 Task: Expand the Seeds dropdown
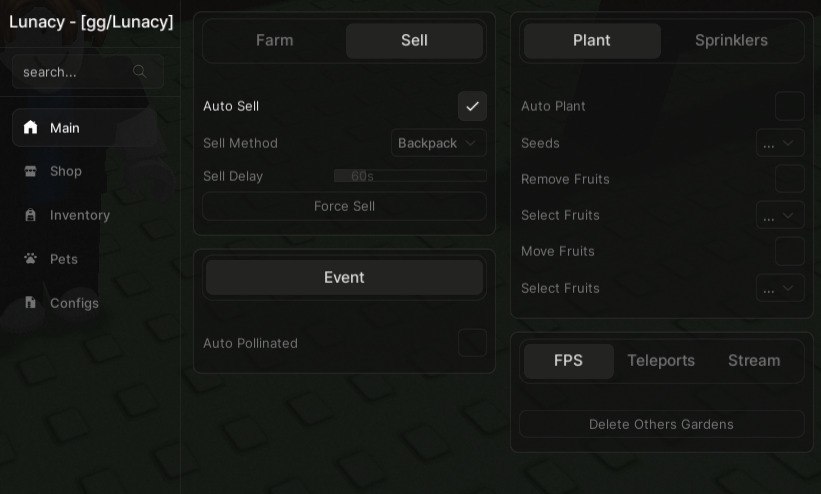pyautogui.click(x=780, y=143)
